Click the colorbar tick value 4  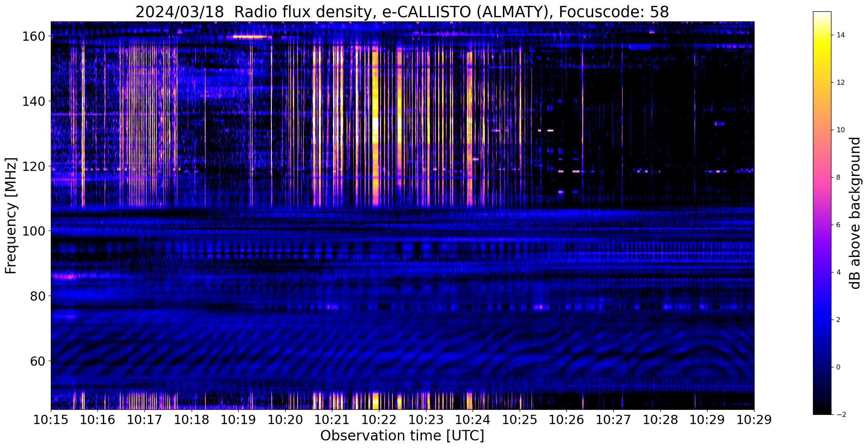[839, 272]
